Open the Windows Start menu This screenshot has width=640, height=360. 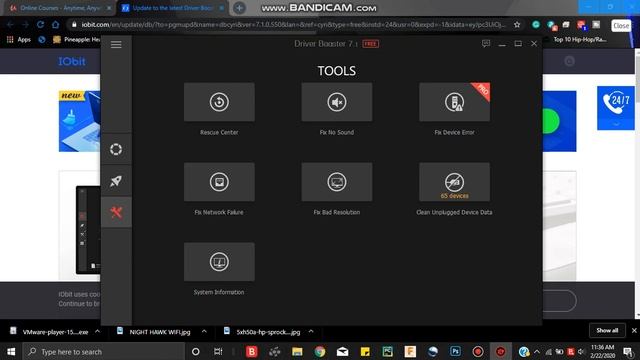coord(11,351)
